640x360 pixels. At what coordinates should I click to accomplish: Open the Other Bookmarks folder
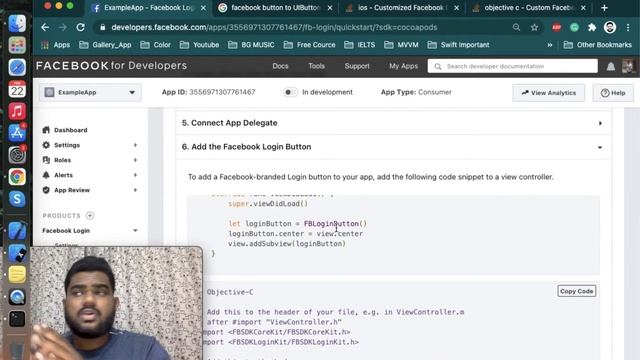[x=598, y=45]
